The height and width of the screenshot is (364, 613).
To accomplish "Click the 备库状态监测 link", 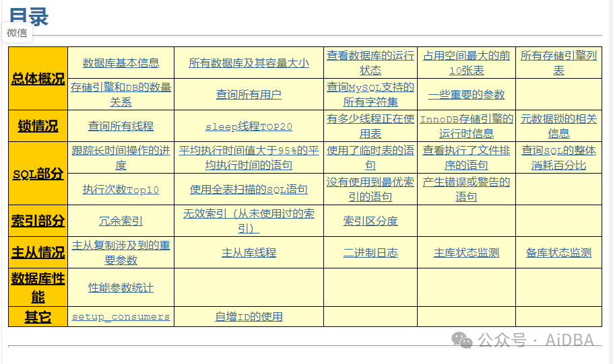I will click(558, 253).
